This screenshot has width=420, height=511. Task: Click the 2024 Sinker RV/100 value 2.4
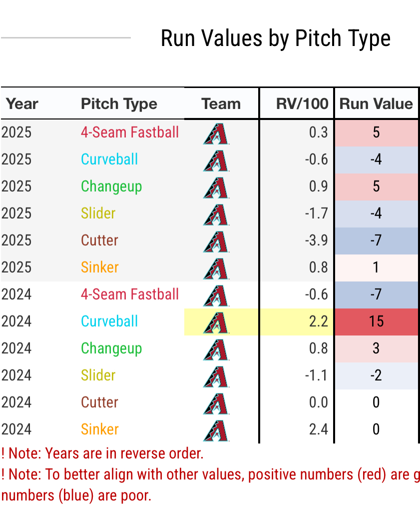click(318, 429)
